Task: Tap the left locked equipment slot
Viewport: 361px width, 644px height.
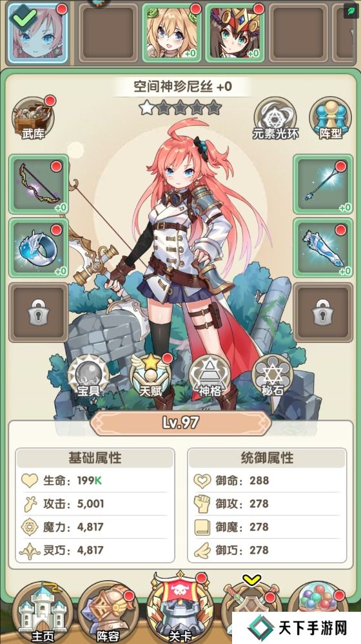Action: point(39,312)
